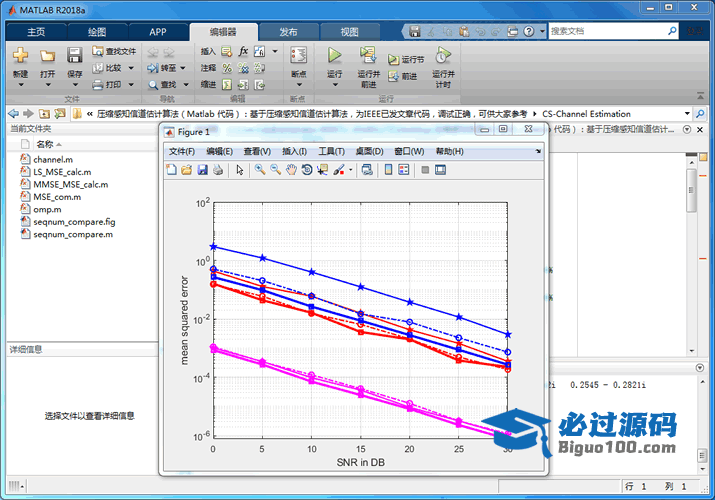Image resolution: width=715 pixels, height=500 pixels.
Task: Open the View menu in Figure 1
Action: (257, 151)
